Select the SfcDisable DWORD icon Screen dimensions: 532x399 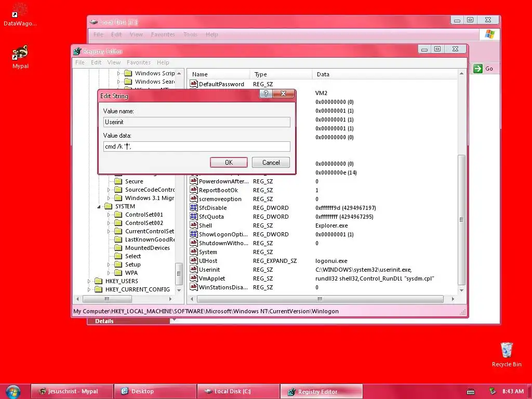pos(194,207)
